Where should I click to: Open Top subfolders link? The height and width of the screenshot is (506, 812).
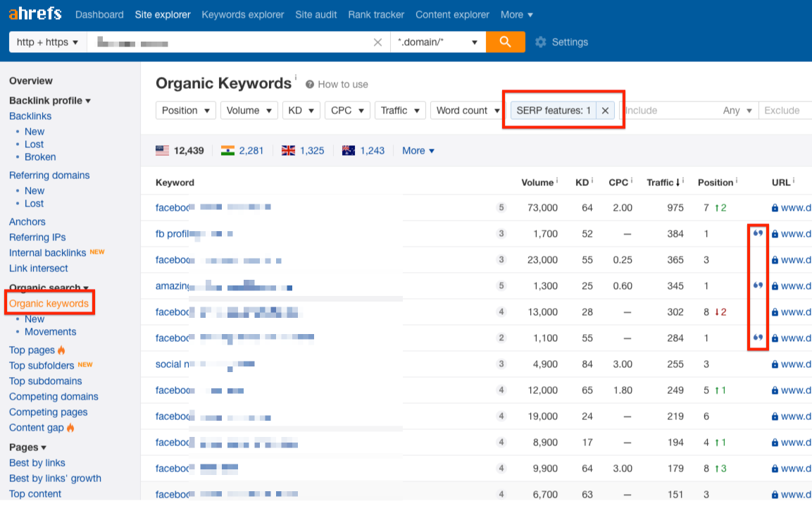[42, 366]
